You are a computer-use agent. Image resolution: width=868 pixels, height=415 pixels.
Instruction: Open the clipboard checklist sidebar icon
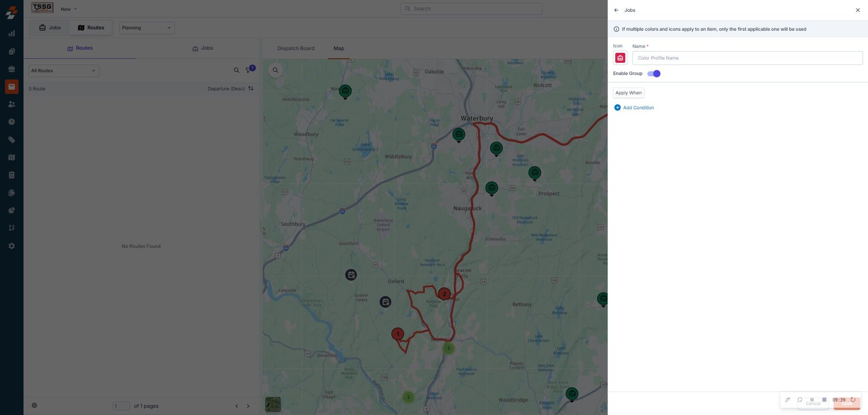(12, 51)
